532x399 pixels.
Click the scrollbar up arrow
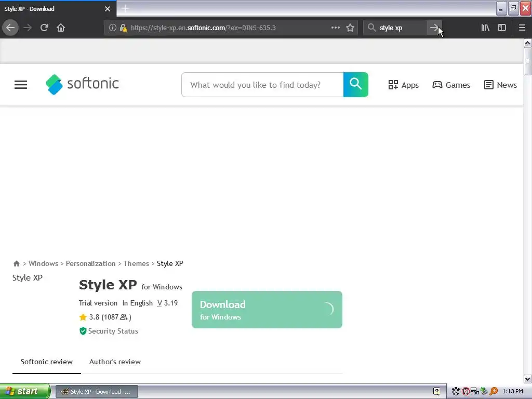527,43
